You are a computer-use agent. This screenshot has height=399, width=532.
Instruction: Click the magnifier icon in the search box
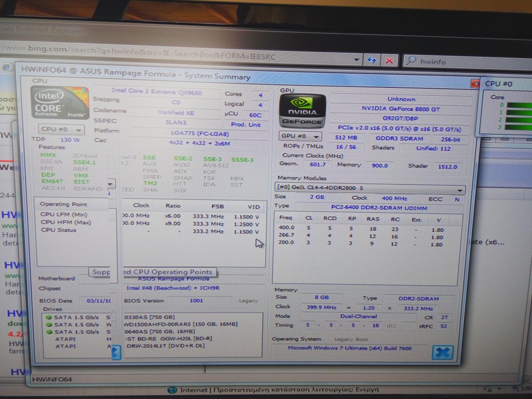pos(411,61)
